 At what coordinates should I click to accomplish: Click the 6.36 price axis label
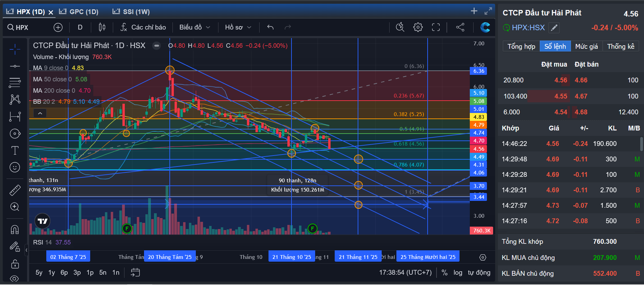tap(479, 71)
